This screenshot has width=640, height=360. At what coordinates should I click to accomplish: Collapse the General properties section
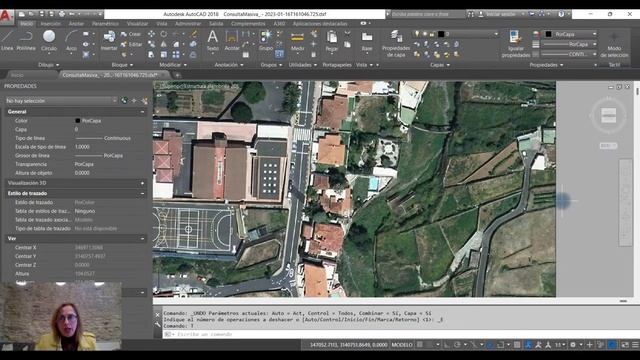tap(142, 112)
